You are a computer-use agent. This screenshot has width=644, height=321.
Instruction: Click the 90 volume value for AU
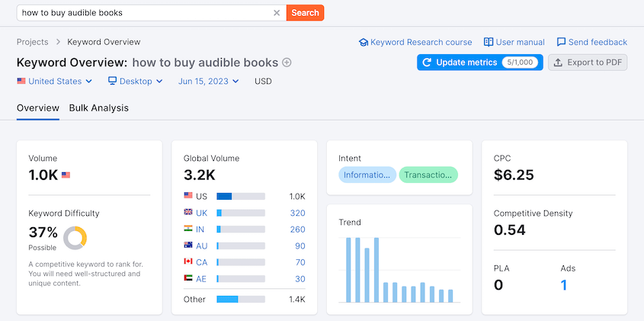(300, 246)
